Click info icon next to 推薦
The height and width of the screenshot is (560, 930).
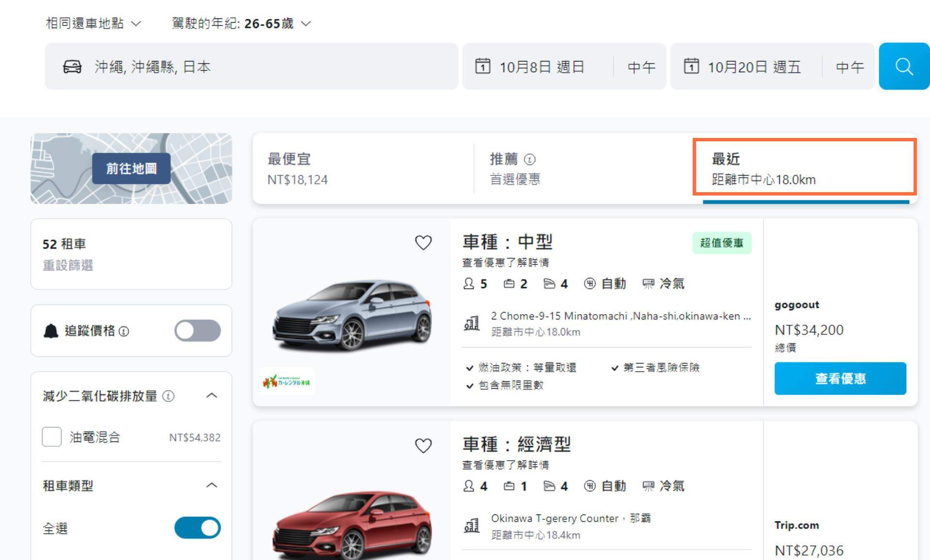tap(530, 159)
